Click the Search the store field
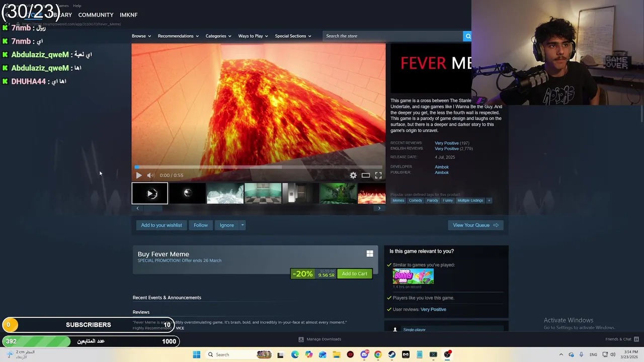 392,36
